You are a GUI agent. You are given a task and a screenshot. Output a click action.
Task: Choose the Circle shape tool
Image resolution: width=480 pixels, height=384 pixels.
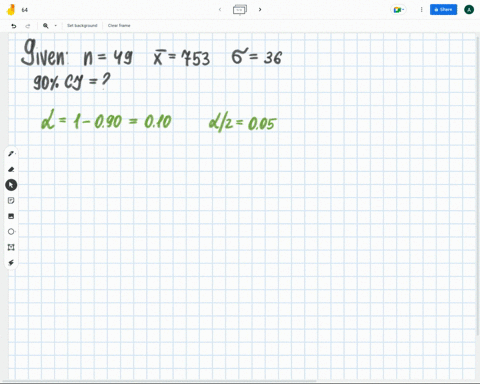pyautogui.click(x=11, y=231)
